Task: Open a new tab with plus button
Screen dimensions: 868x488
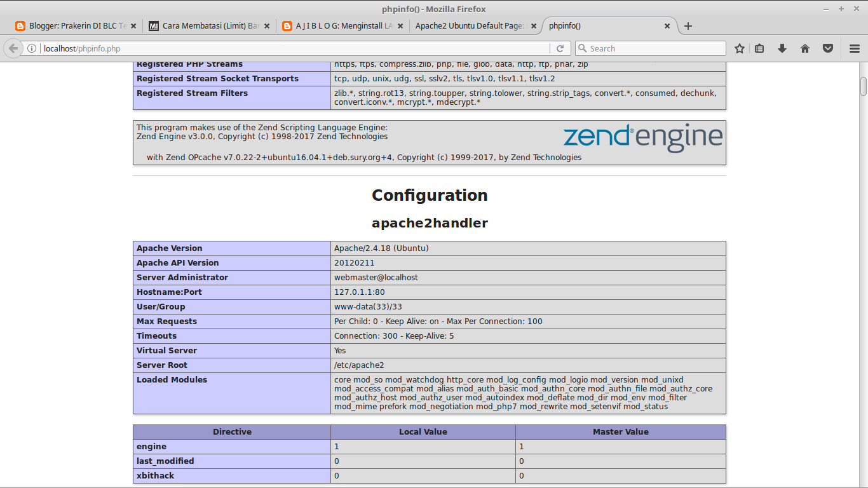Action: 688,26
